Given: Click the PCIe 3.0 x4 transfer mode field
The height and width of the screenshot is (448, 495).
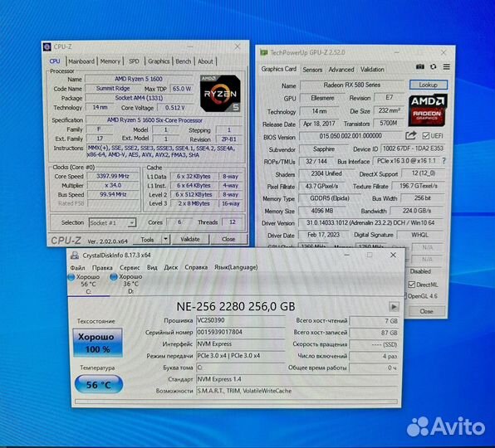Looking at the screenshot, I should click(240, 356).
